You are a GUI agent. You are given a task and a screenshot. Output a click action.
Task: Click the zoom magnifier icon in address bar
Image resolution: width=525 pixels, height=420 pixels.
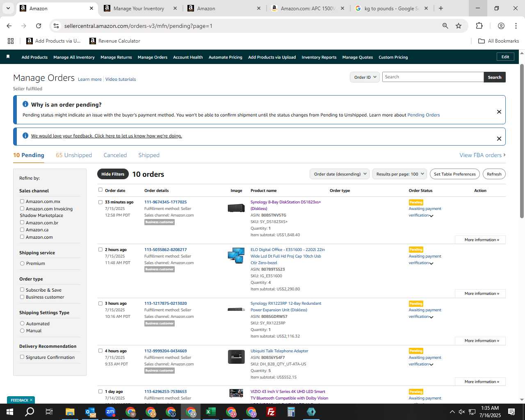pyautogui.click(x=445, y=26)
